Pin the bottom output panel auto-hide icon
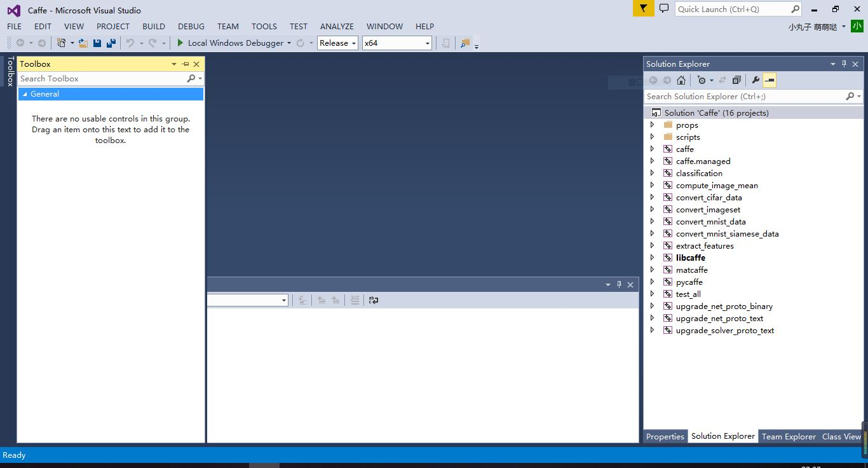868x468 pixels. 620,284
